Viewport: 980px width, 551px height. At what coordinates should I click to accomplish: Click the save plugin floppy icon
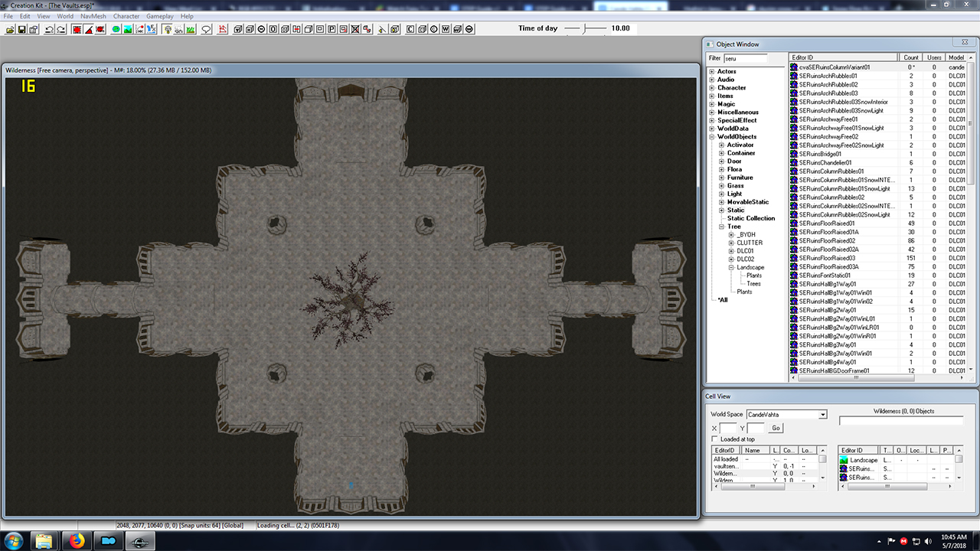pyautogui.click(x=22, y=29)
